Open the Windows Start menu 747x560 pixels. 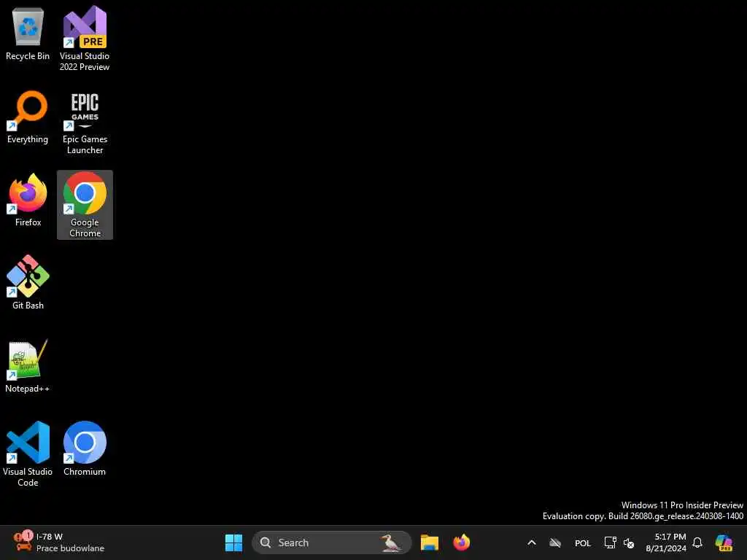click(233, 542)
